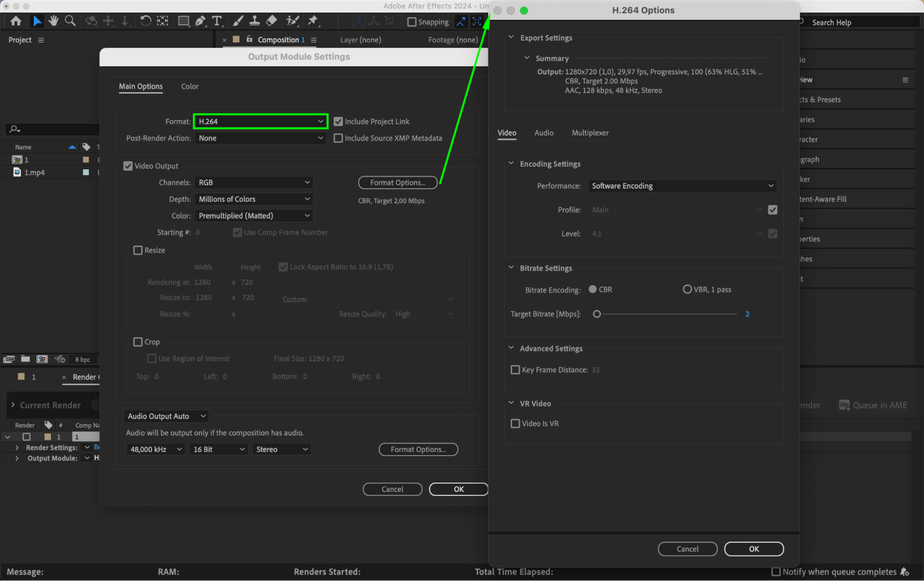924x581 pixels.
Task: Switch to the Audio tab
Action: (544, 133)
